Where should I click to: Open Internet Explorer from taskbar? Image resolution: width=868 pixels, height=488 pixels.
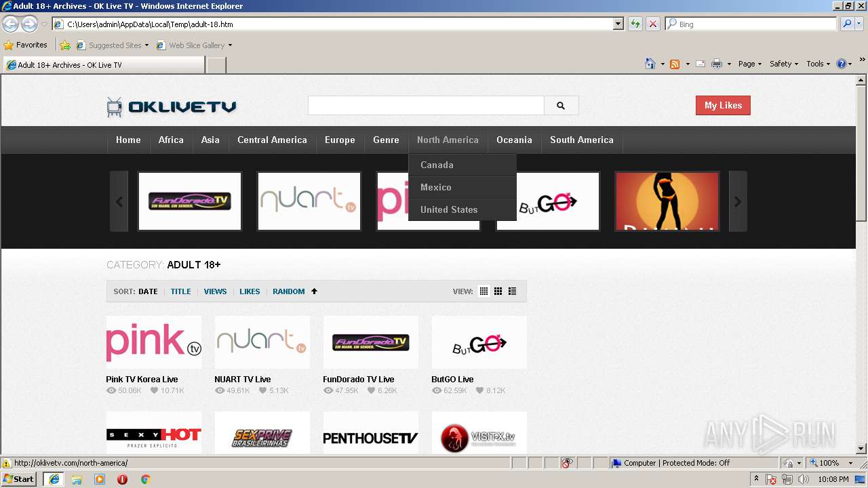click(x=54, y=479)
